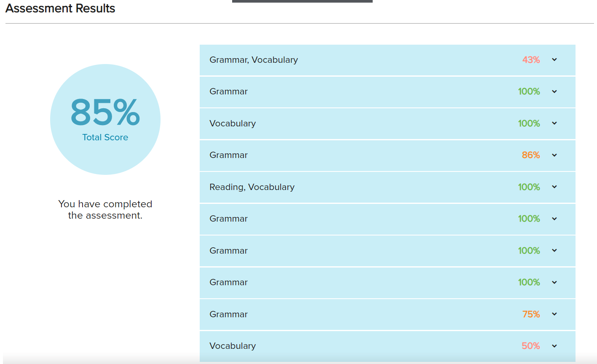The height and width of the screenshot is (364, 597).
Task: Click the red 50% score value
Action: [x=531, y=346]
